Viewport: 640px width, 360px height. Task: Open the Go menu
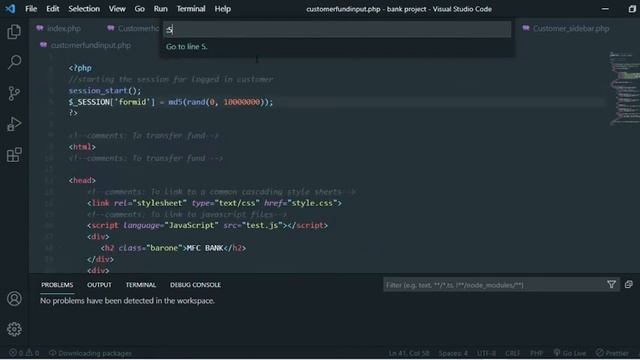[x=139, y=9]
